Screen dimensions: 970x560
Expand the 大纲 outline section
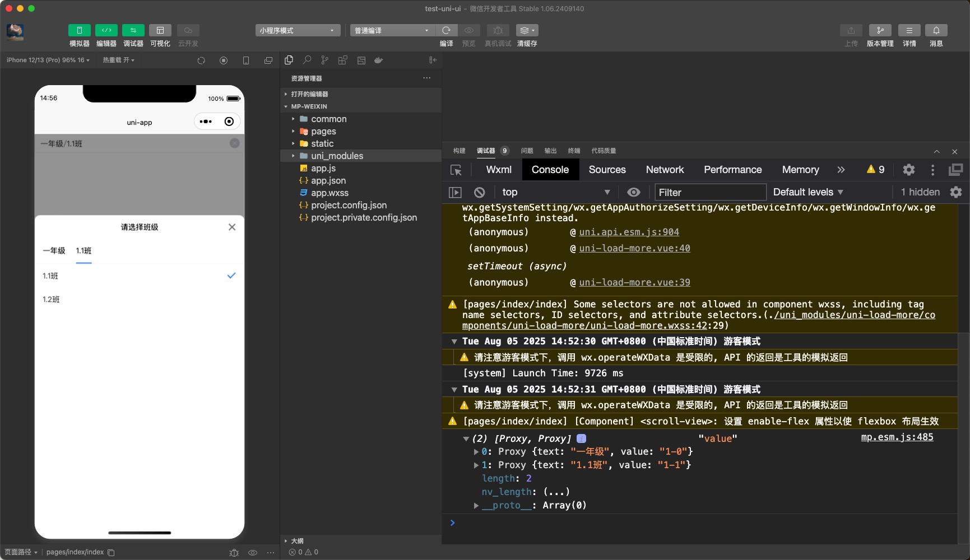(361, 541)
